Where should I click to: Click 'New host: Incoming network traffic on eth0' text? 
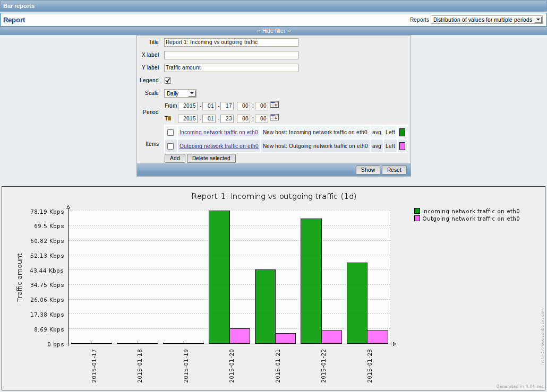click(x=315, y=133)
